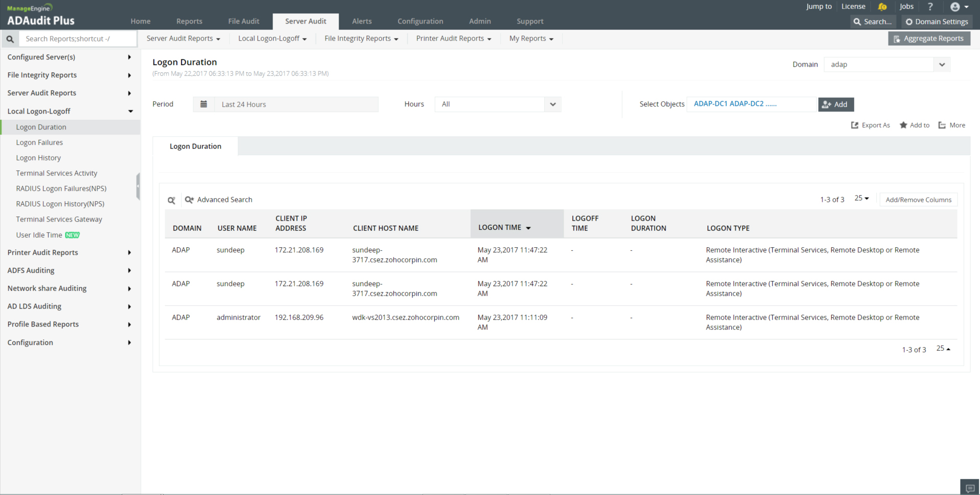
Task: Open Add/Remove Columns
Action: [x=918, y=200]
